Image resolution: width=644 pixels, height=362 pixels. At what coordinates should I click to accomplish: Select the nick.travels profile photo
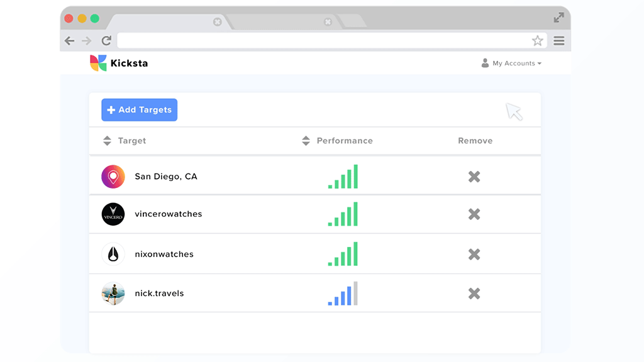113,293
